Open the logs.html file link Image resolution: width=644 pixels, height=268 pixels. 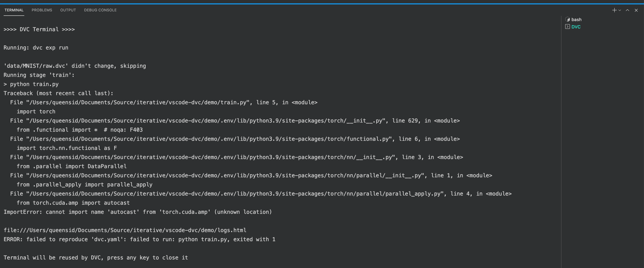(x=125, y=230)
